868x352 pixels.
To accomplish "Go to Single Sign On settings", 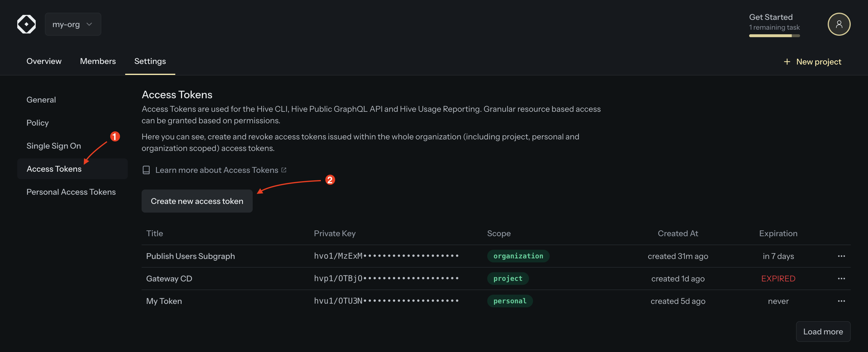I will 54,146.
